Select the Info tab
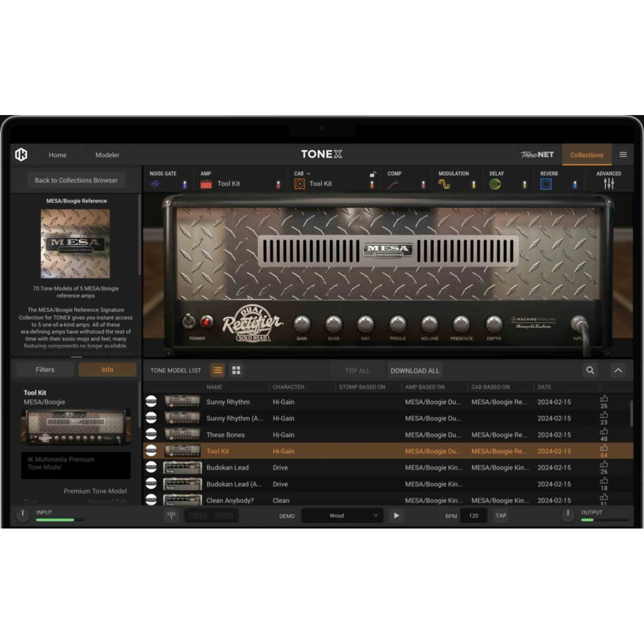The width and height of the screenshot is (644, 644). (x=107, y=370)
